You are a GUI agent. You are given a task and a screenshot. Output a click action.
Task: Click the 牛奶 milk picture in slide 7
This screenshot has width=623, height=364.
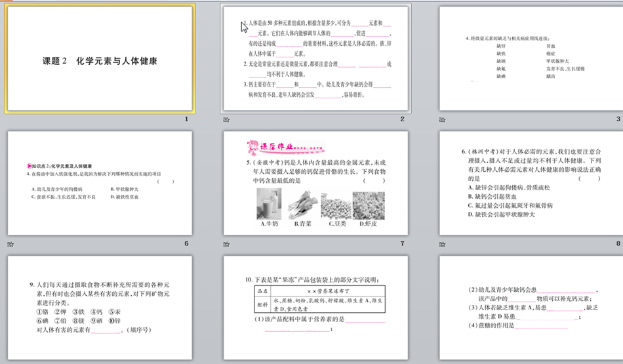(269, 204)
